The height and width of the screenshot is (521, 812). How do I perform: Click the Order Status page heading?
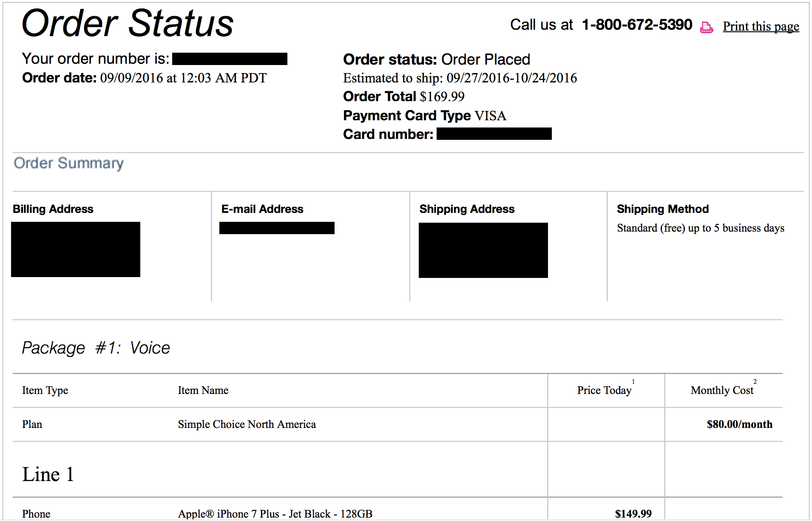[128, 23]
